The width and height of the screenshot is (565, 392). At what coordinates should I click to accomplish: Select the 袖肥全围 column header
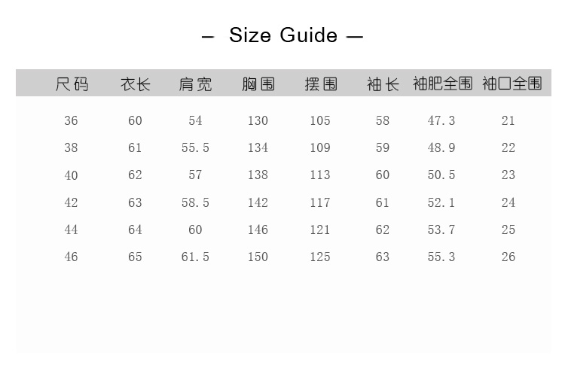pos(442,84)
